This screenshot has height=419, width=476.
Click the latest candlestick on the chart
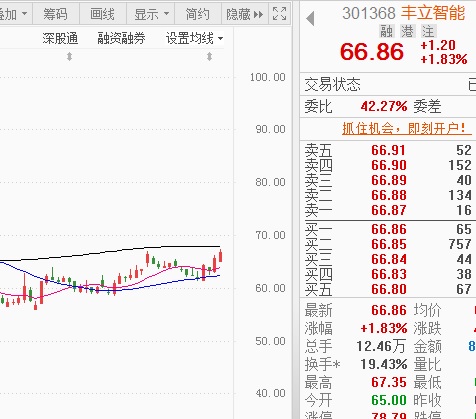(220, 256)
